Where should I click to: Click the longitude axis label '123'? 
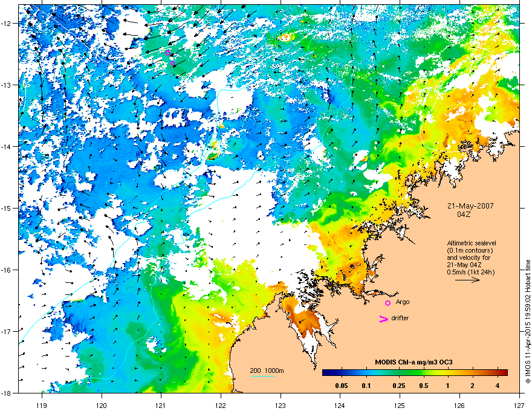[281, 405]
